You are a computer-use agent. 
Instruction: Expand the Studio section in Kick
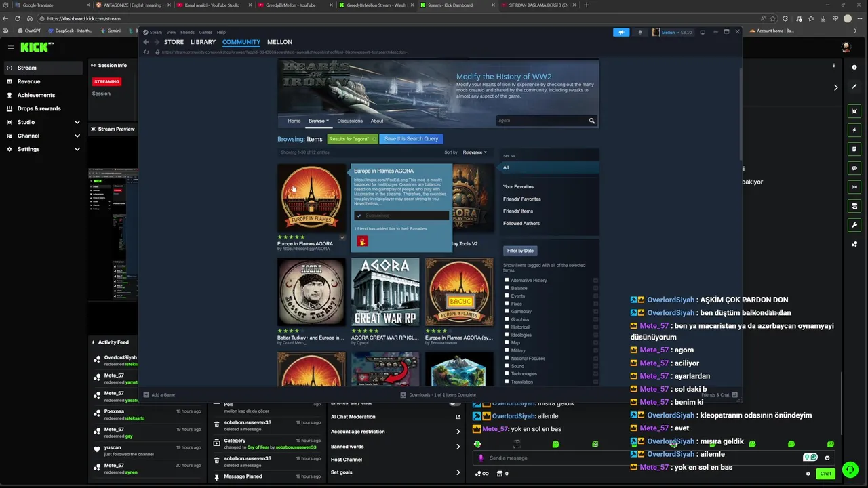point(43,122)
